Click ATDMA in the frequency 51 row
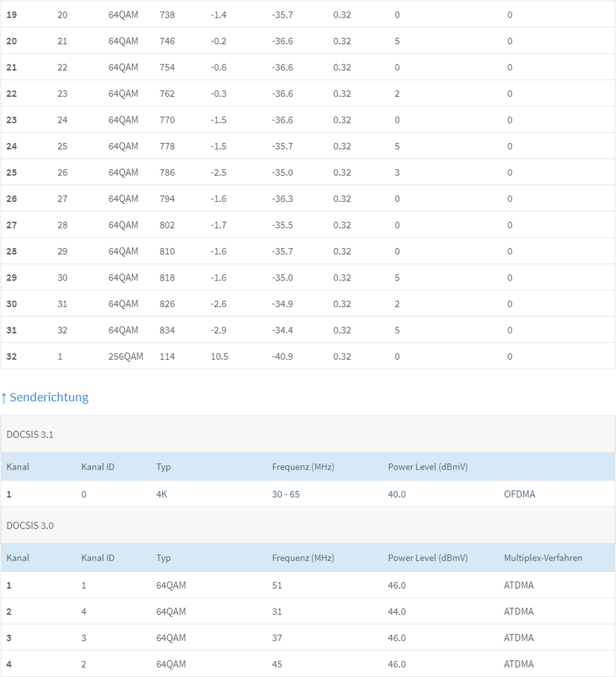The height and width of the screenshot is (677, 616). (518, 586)
